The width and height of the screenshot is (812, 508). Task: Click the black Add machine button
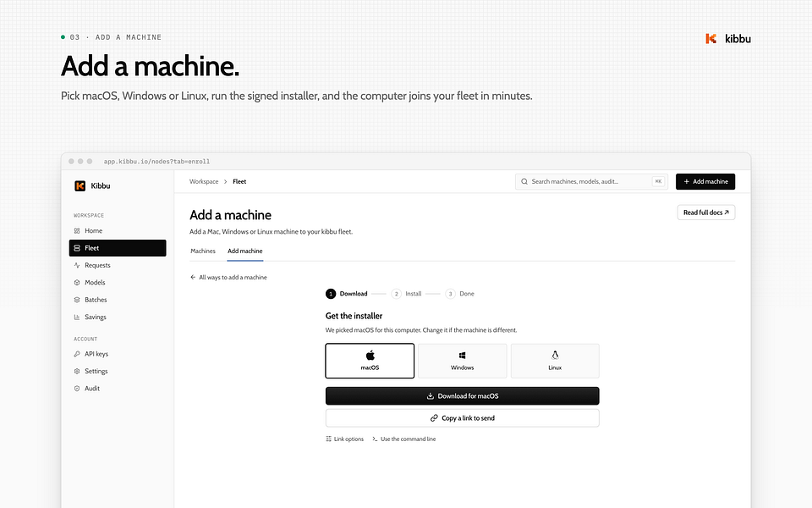[705, 181]
